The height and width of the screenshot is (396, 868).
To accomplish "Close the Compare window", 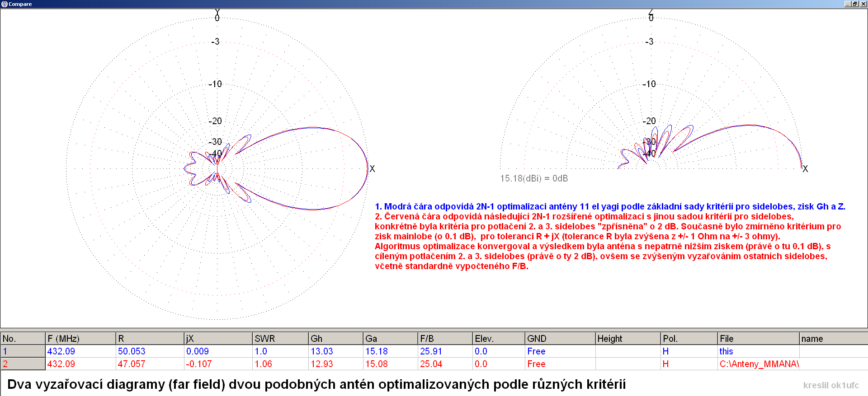I will 863,4.
